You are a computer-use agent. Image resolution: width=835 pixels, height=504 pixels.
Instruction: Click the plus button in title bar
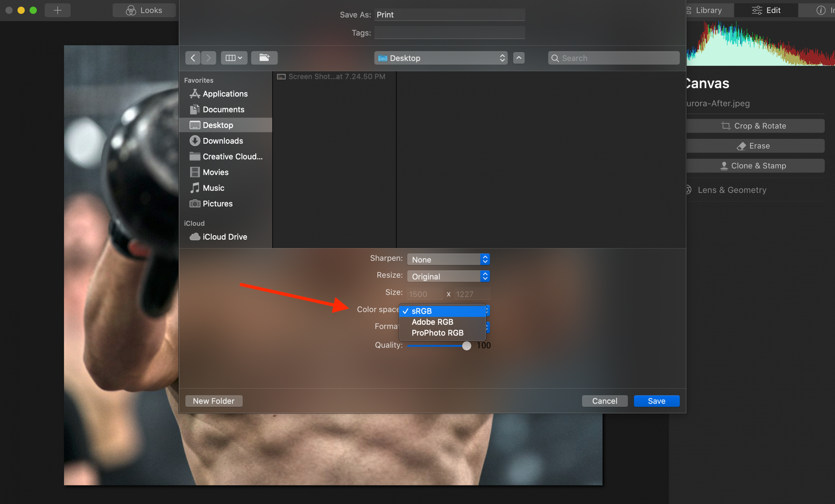click(58, 10)
